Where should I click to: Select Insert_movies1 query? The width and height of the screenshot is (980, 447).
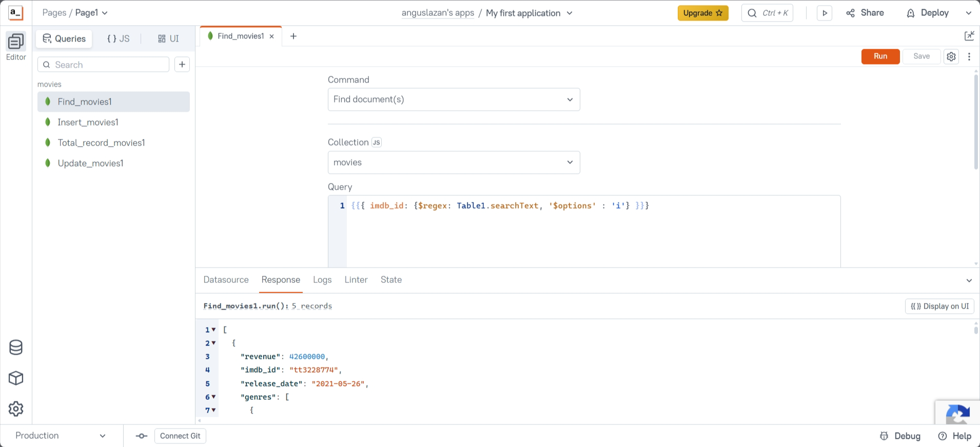(x=113, y=123)
